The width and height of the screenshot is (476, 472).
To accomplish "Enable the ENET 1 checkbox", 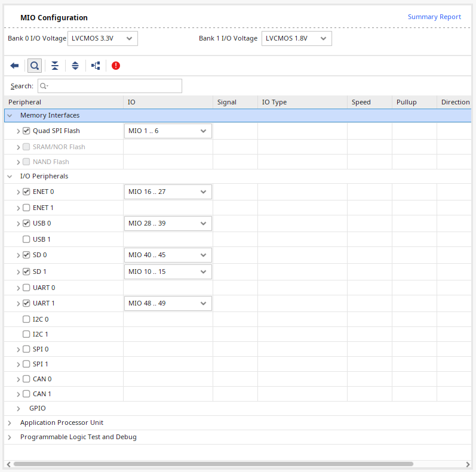I will tap(26, 208).
